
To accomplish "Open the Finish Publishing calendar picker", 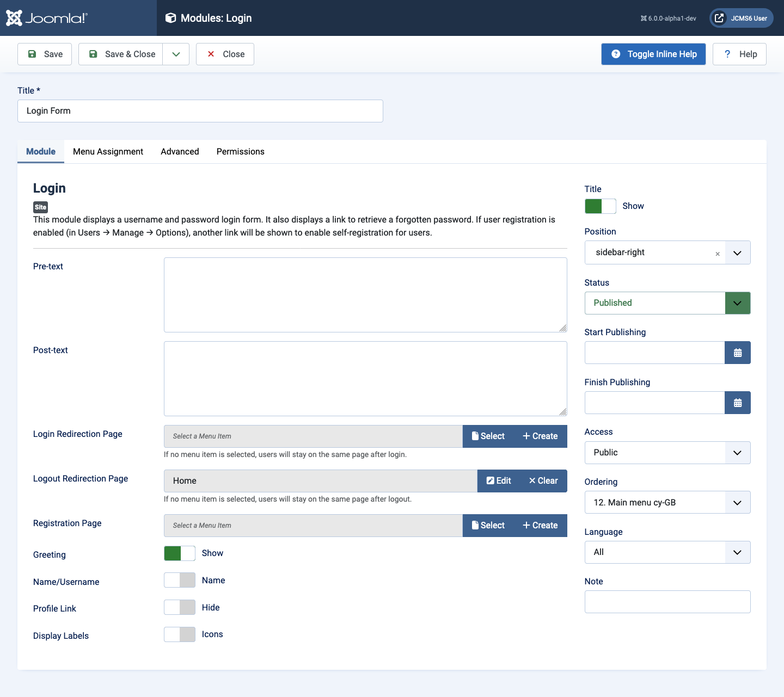I will (x=738, y=403).
